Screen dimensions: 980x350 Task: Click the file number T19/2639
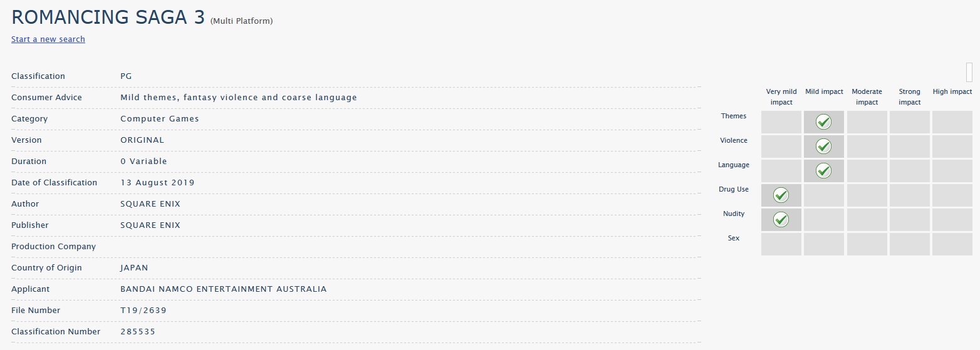[x=143, y=311]
